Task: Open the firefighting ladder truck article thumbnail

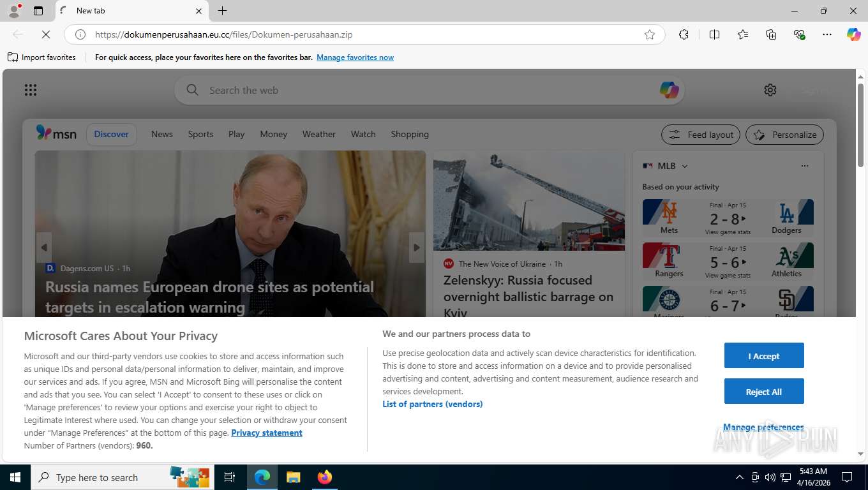Action: click(529, 201)
